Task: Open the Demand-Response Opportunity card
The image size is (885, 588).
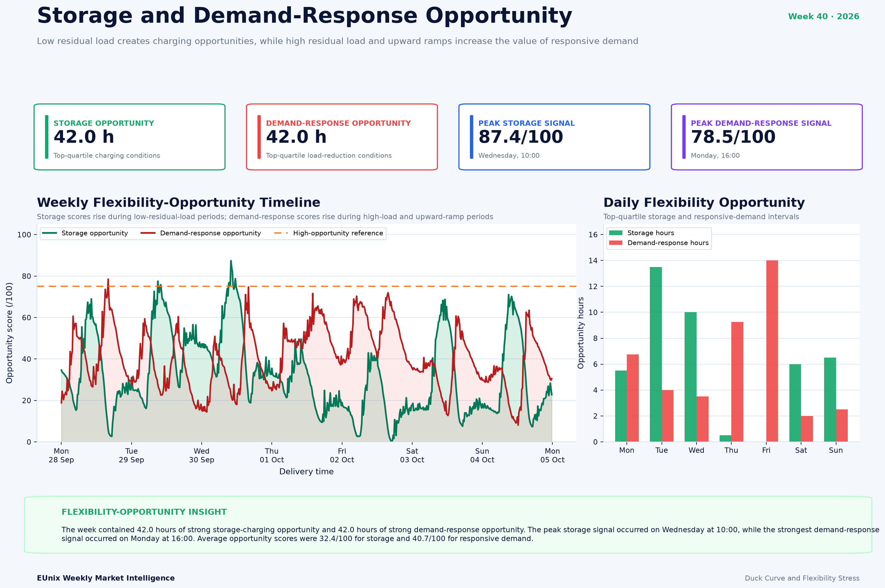Action: click(342, 137)
